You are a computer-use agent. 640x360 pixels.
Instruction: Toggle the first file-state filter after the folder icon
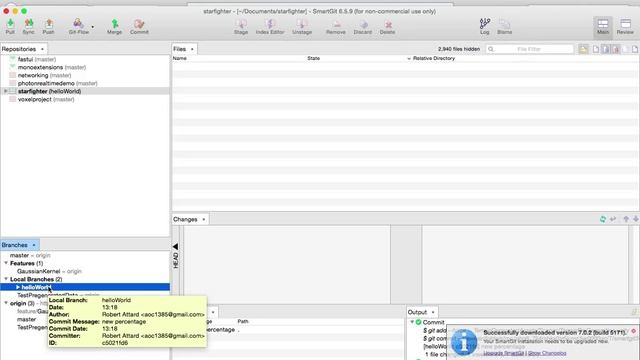coord(596,49)
